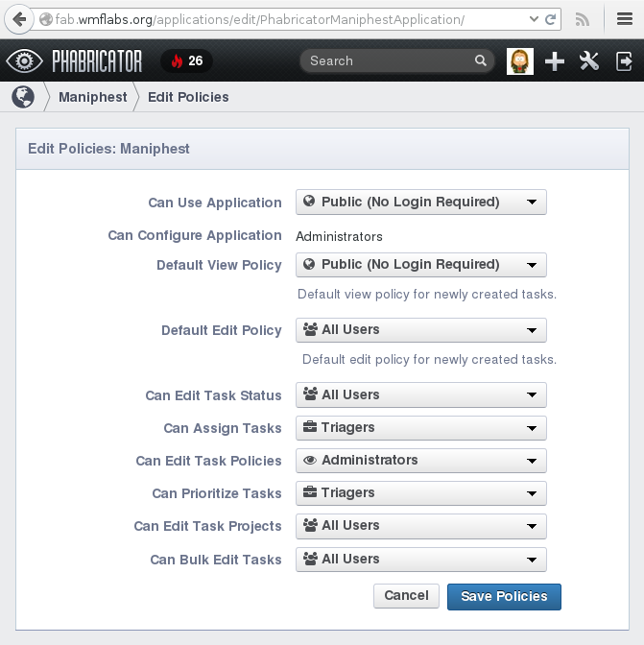Open settings via wrench icon
Screen dimensions: 644x645
[x=589, y=60]
